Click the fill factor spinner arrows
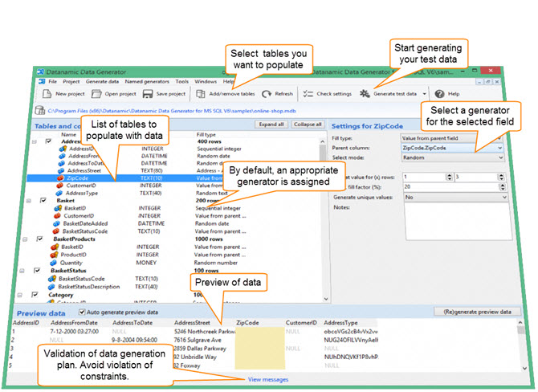This screenshot has height=392, width=538. coord(503,186)
